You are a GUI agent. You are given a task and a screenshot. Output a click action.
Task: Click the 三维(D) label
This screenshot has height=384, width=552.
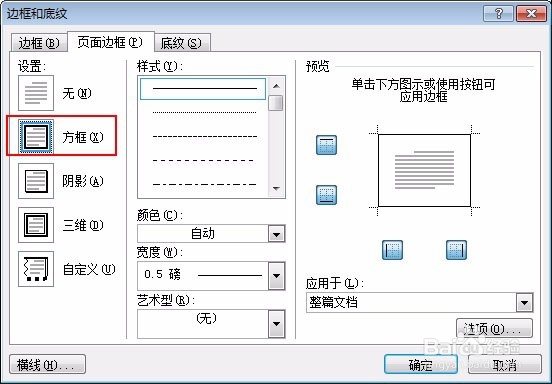click(83, 226)
